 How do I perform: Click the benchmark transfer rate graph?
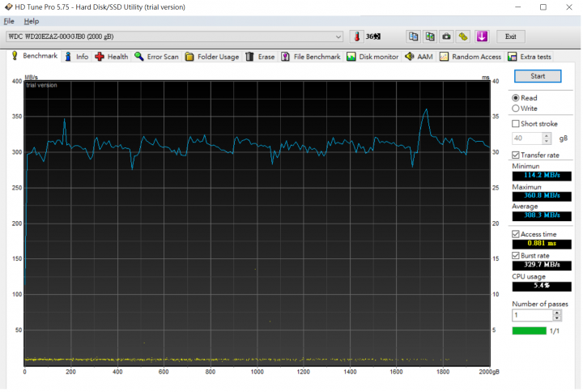257,224
